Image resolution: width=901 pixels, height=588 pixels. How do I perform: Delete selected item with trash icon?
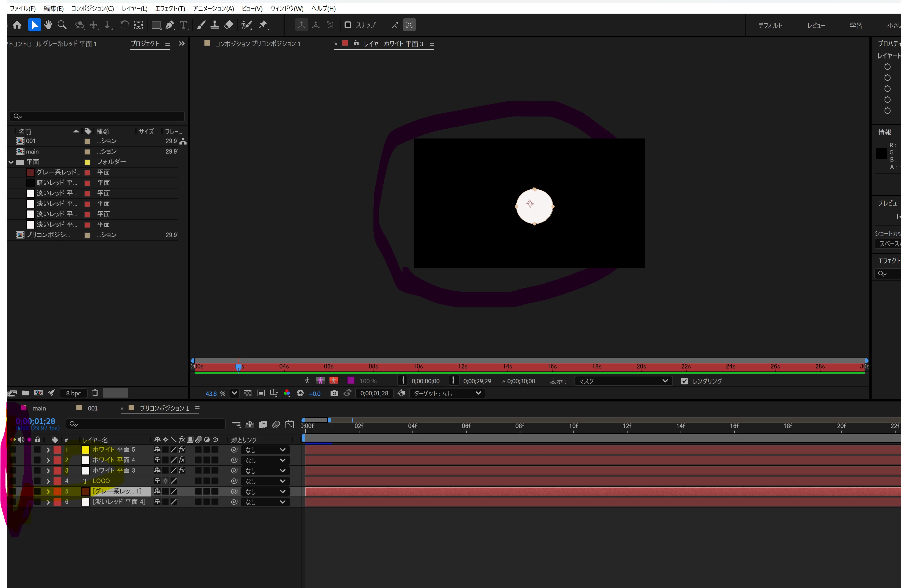click(95, 393)
